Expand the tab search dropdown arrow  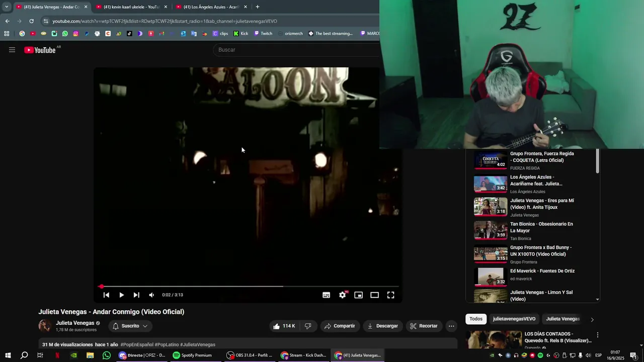point(7,7)
